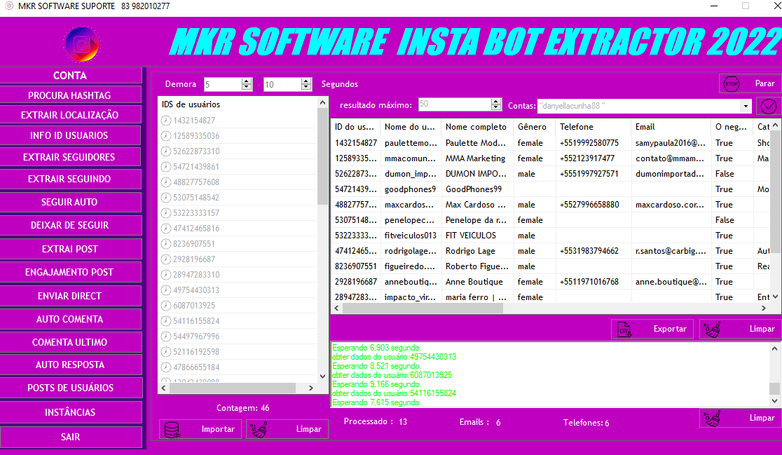Click the Nome completo column header

click(477, 127)
